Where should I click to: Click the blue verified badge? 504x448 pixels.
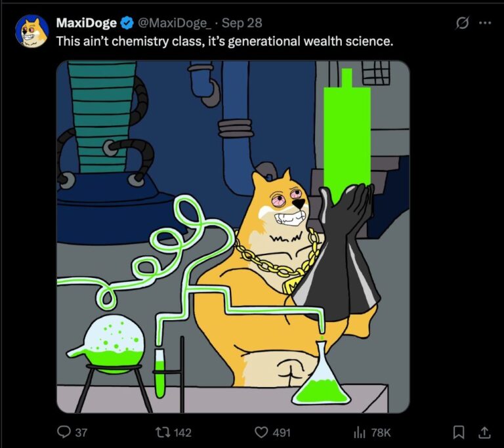coord(127,23)
